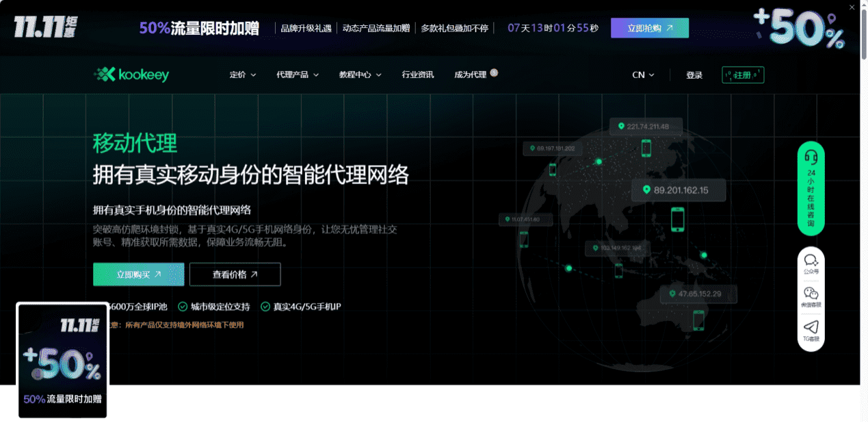
Task: Open the 24小时在线咨询 headset support widget
Action: [x=811, y=188]
